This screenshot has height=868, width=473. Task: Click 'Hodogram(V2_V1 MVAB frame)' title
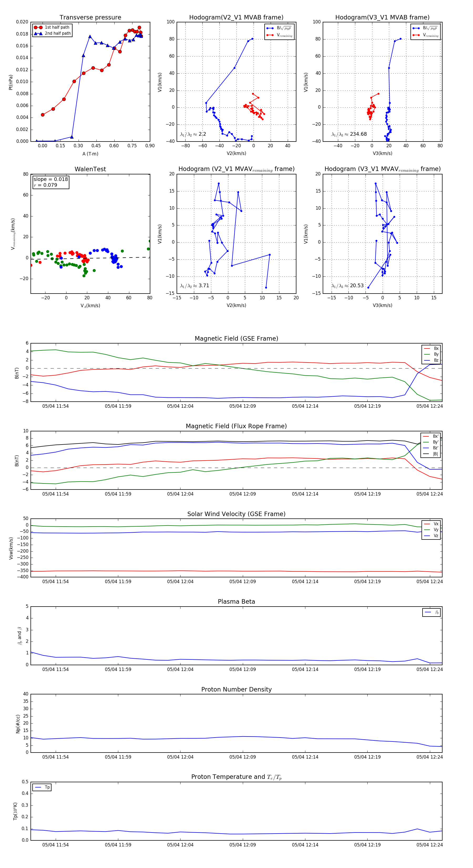coord(236,17)
